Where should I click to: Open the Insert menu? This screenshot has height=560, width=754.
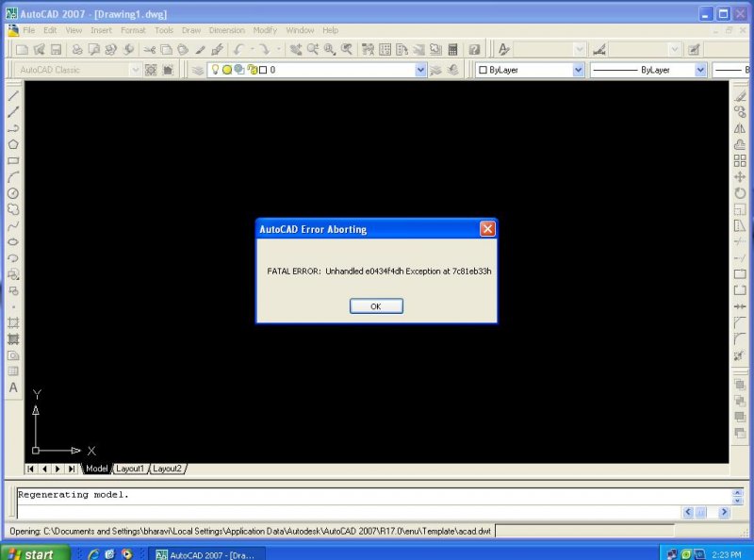pyautogui.click(x=101, y=30)
